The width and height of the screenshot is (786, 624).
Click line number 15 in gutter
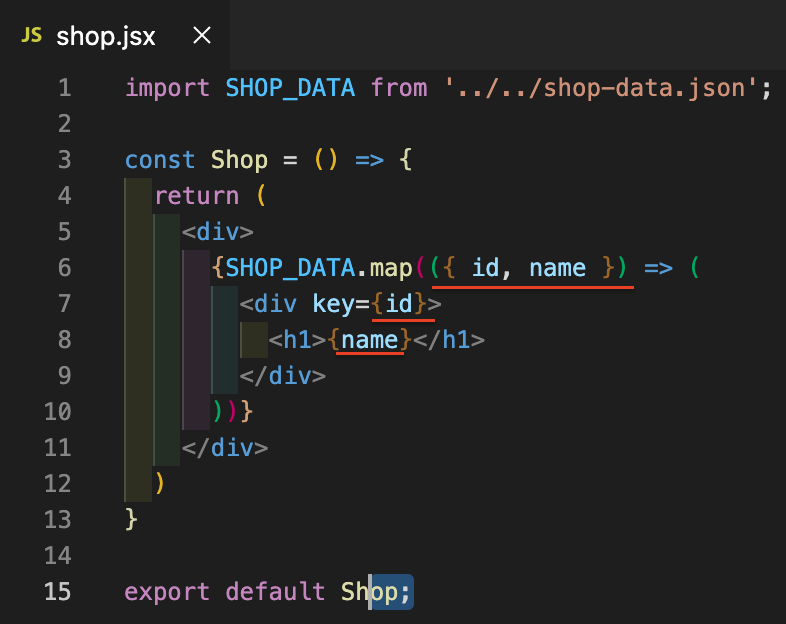[58, 591]
